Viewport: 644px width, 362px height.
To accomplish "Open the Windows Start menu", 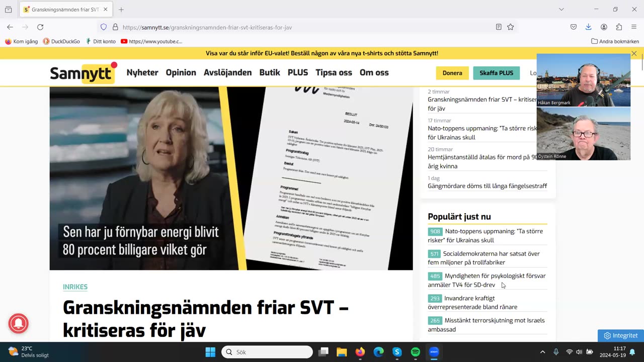I will point(210,352).
